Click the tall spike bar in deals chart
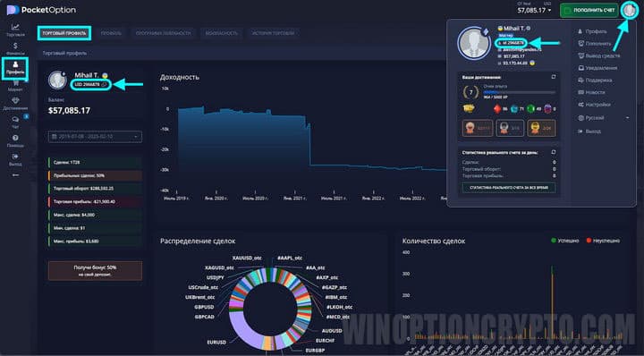This screenshot has height=356, width=644. (x=552, y=303)
